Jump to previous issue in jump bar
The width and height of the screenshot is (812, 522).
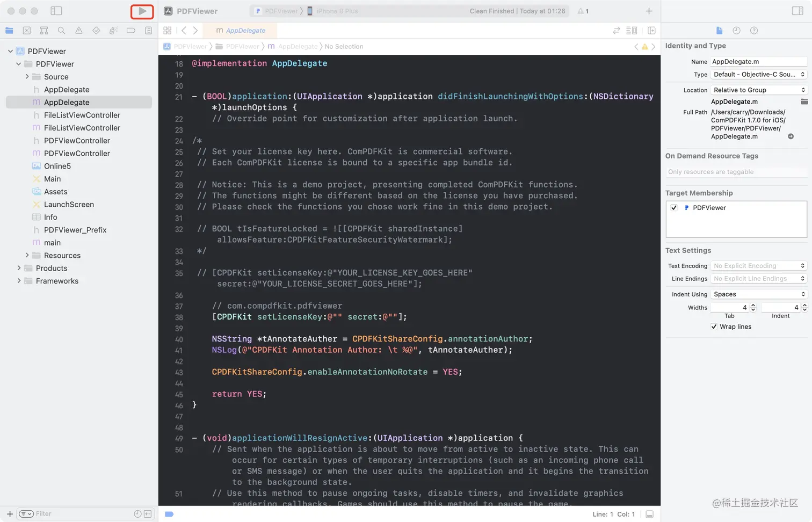point(636,47)
